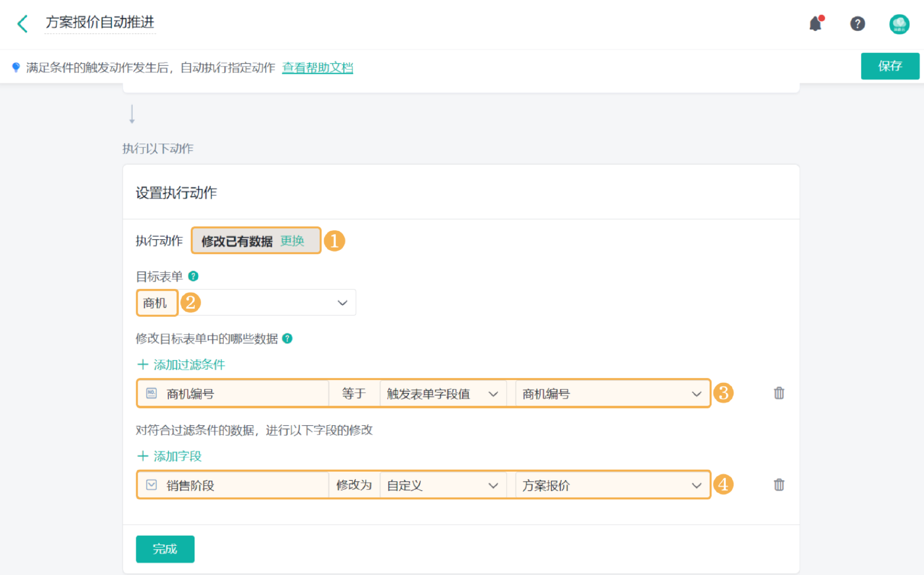Click the help icon beside 修改目标表单中的哪些数据
Image resolution: width=924 pixels, height=575 pixels.
coord(287,339)
